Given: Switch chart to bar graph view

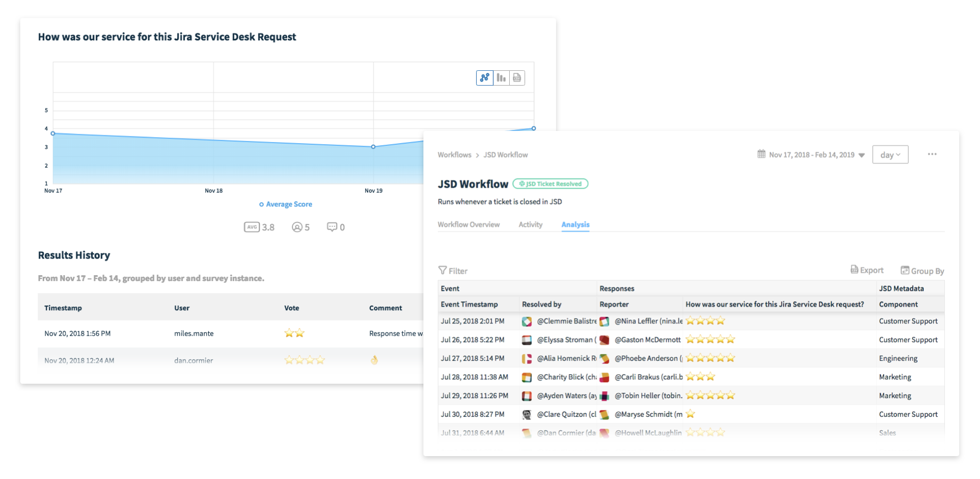Looking at the screenshot, I should click(x=501, y=78).
